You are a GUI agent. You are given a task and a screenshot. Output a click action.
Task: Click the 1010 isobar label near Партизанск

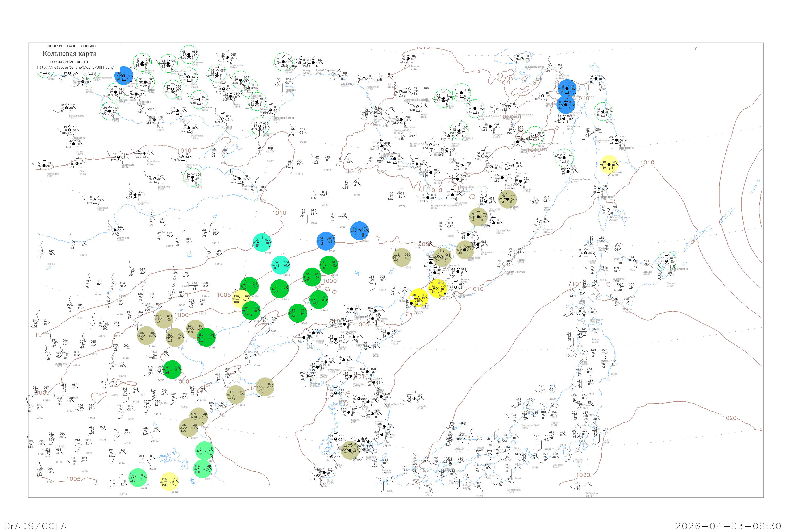pos(476,289)
